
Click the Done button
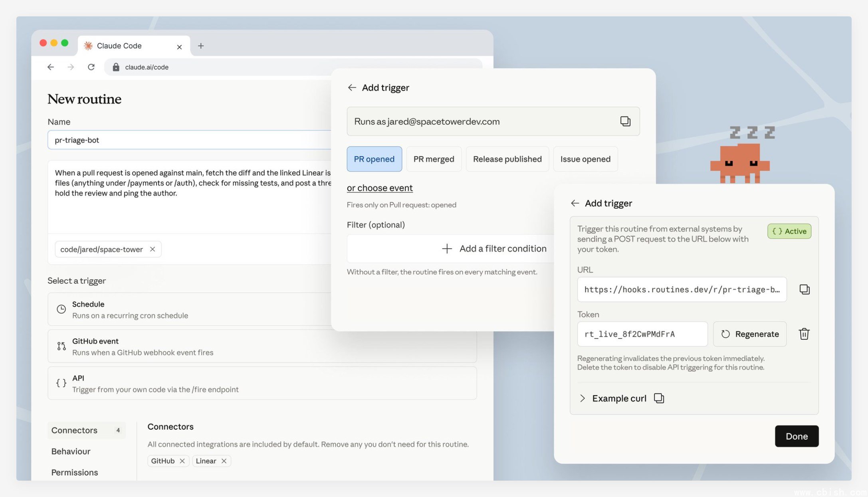pyautogui.click(x=796, y=436)
